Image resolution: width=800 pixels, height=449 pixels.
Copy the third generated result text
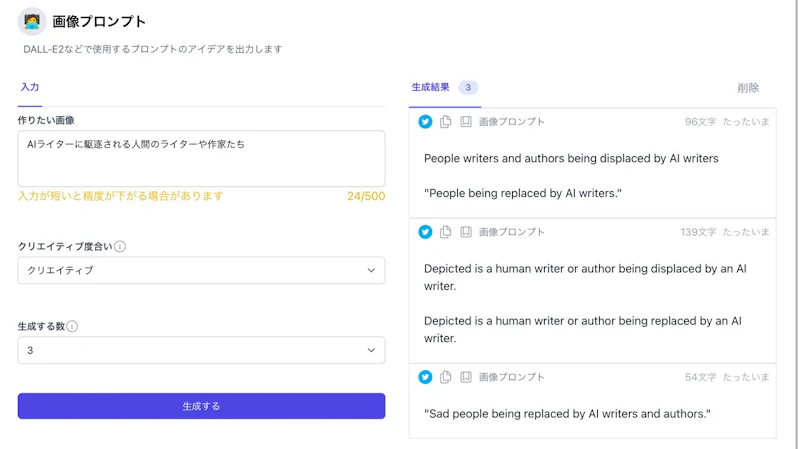446,377
